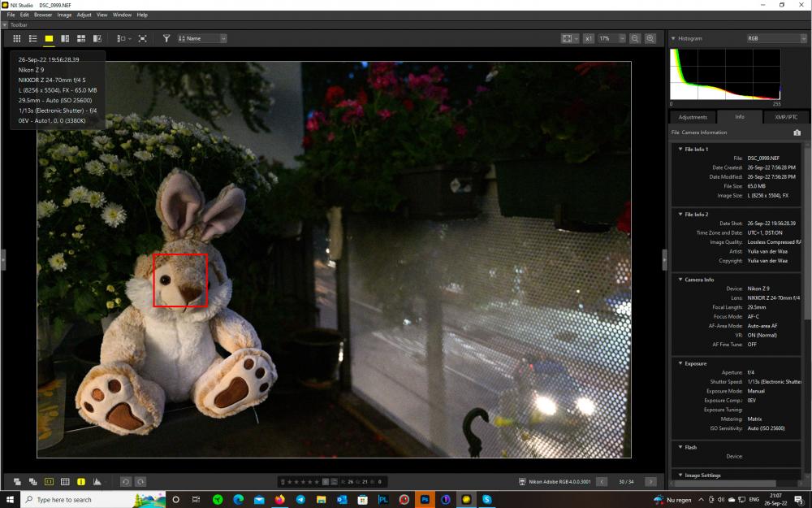Viewport: 812px width, 508px height.
Task: Toggle the filmstrip display dropdown
Action: (x=123, y=38)
